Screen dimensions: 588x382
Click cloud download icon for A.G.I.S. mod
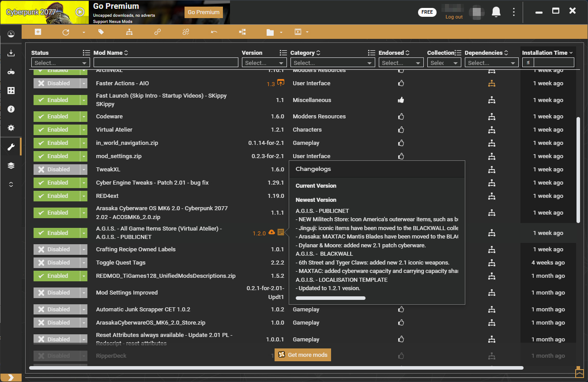click(x=271, y=232)
